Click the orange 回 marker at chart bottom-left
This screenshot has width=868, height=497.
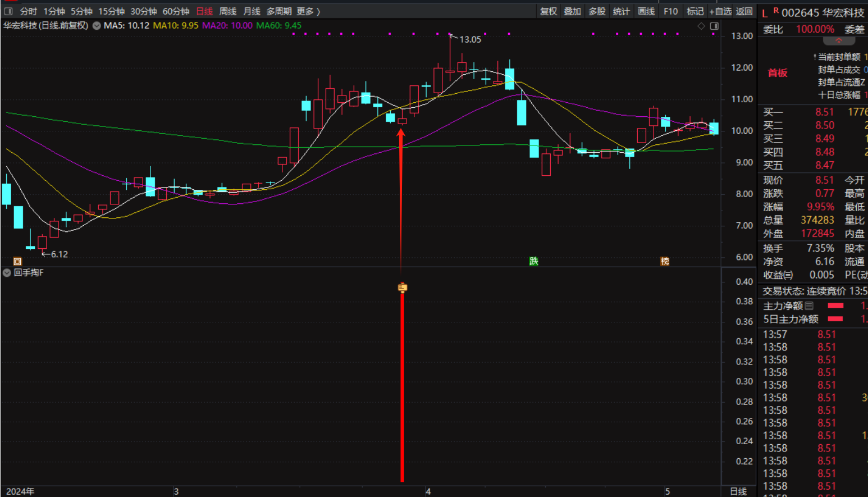pyautogui.click(x=17, y=261)
